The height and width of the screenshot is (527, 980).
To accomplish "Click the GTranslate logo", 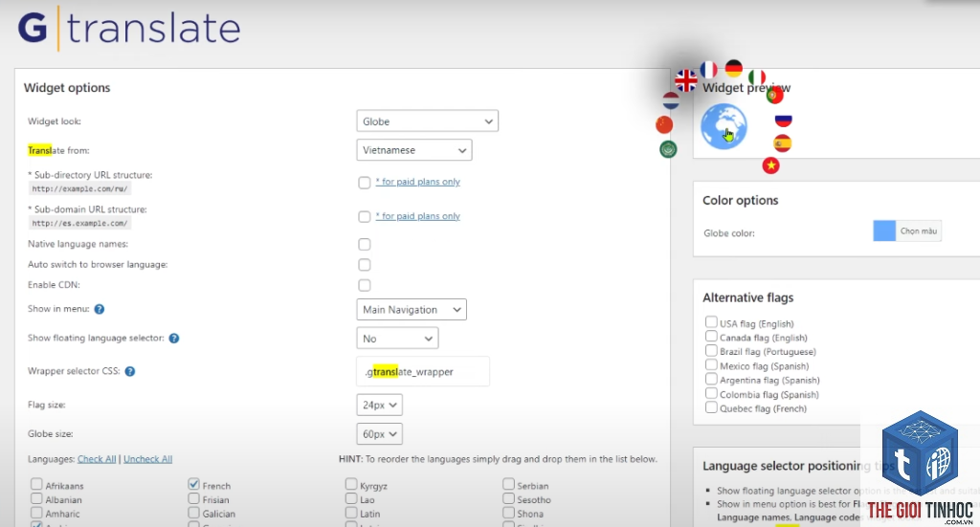I will 129,29.
